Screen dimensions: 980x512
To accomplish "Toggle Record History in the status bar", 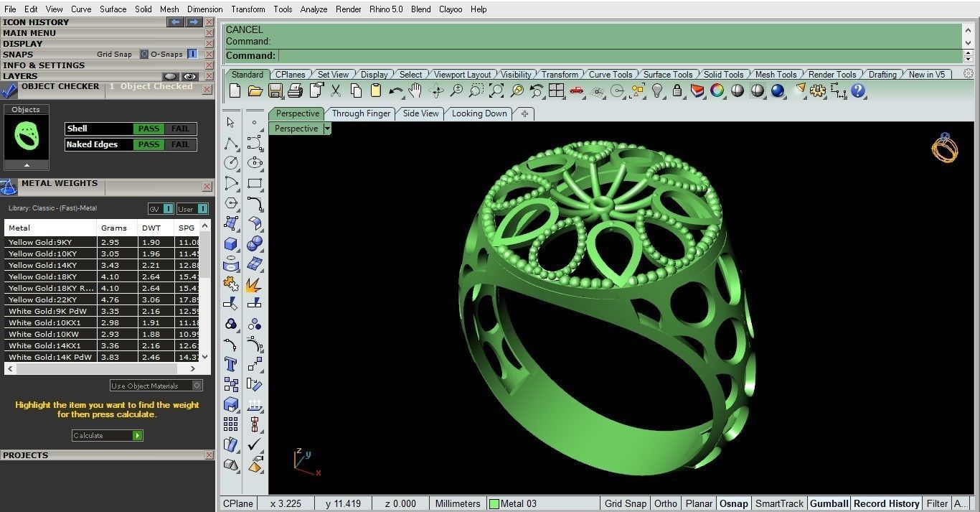I will (x=886, y=503).
